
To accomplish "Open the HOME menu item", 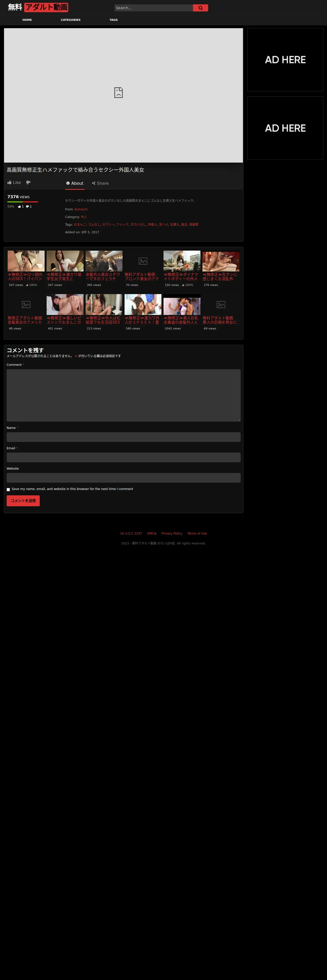I will pyautogui.click(x=27, y=20).
